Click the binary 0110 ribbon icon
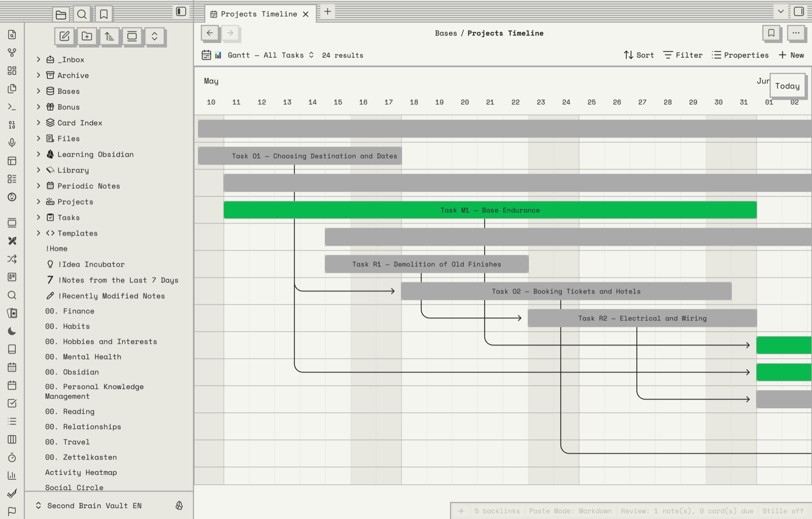Screen dimensions: 812x519 point(12,125)
